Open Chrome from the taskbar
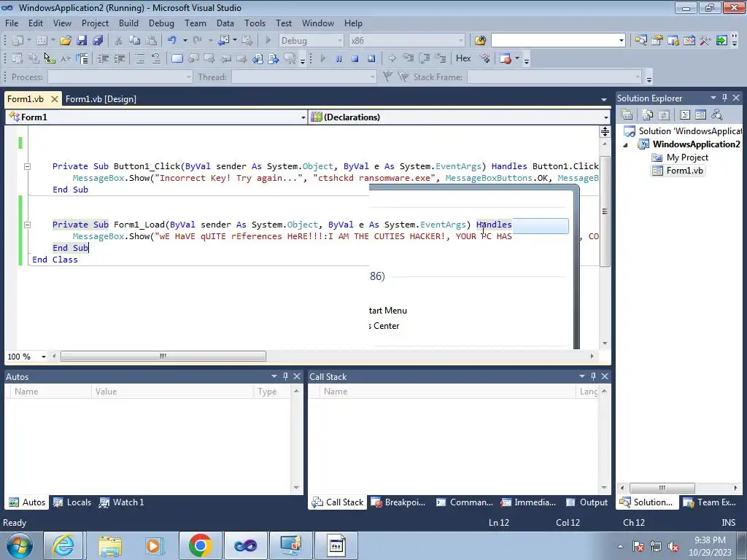Screen dimensions: 747x560 click(200, 545)
